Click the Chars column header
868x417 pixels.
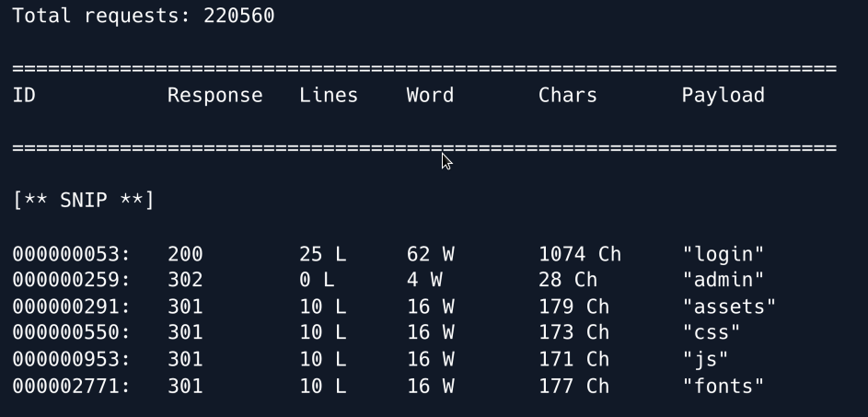tap(567, 96)
